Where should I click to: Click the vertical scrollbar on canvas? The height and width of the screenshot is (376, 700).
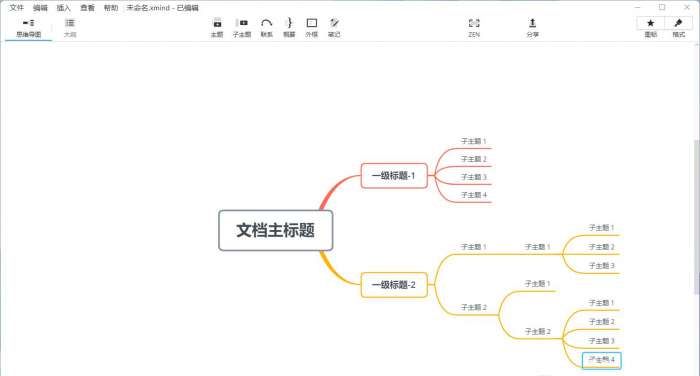(696, 217)
